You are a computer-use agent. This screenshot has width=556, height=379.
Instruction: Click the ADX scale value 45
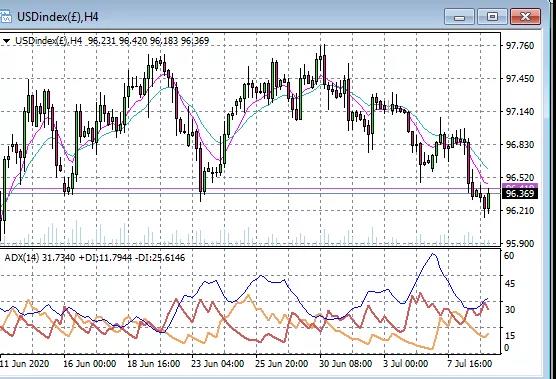509,284
